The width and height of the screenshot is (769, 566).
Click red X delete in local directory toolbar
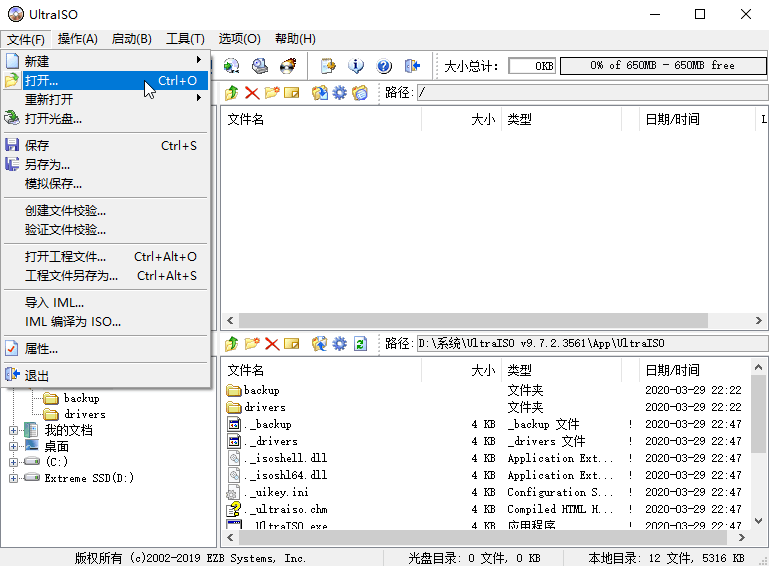pos(272,344)
